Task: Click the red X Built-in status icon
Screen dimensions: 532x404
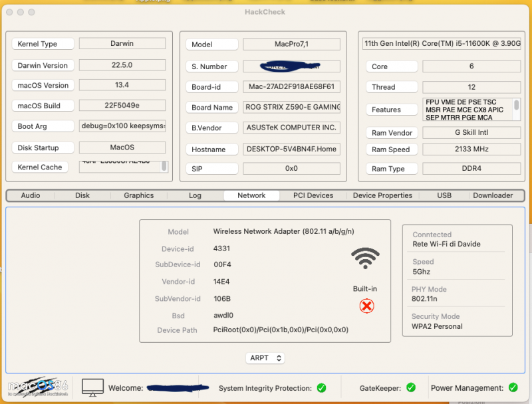Action: (x=367, y=306)
